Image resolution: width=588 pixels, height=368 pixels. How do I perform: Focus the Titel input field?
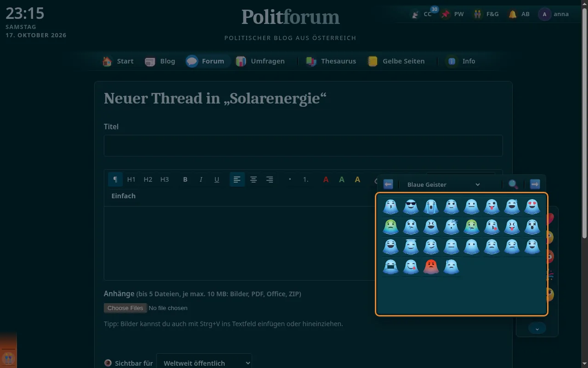pyautogui.click(x=303, y=145)
